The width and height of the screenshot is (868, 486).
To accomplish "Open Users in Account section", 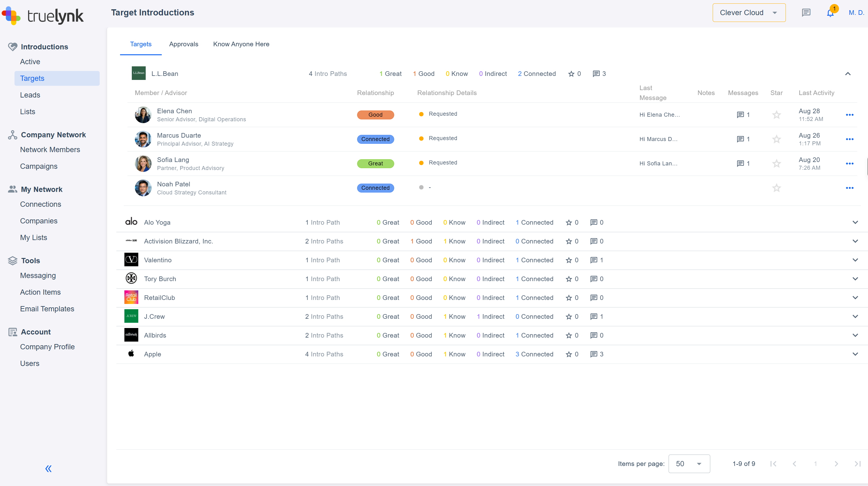I will (30, 363).
